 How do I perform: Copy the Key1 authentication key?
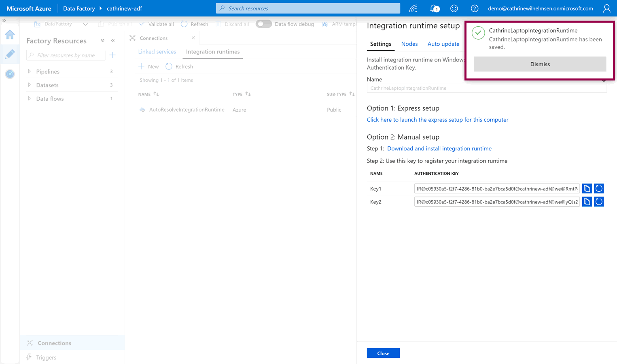[587, 188]
